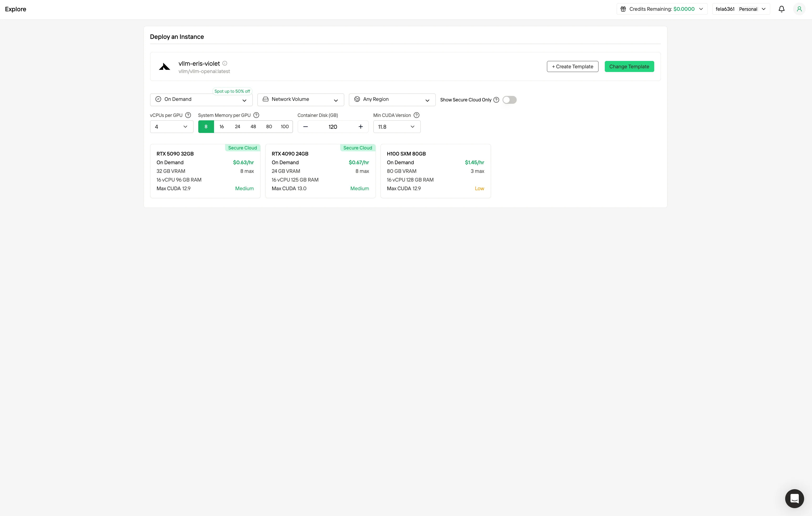Open the notifications bell
This screenshot has height=516, width=812.
(781, 9)
